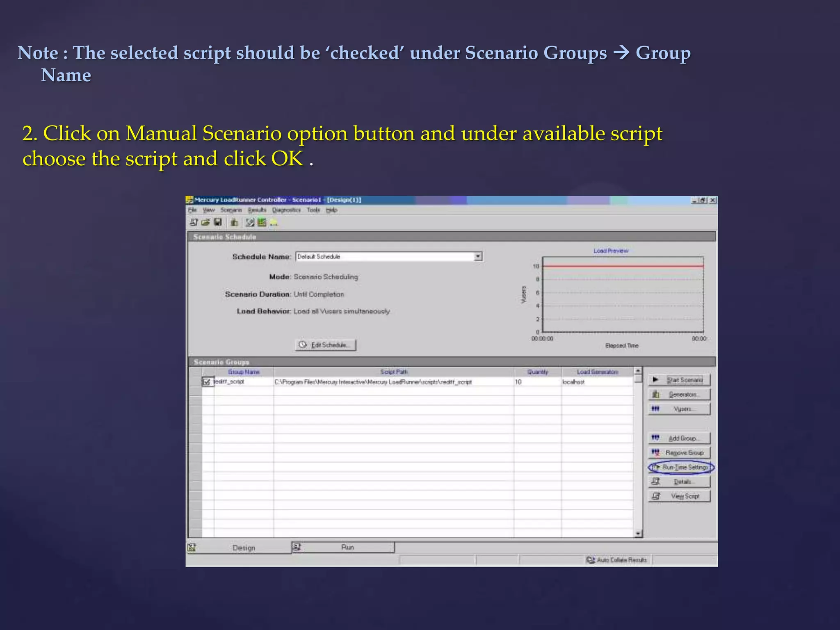The width and height of the screenshot is (840, 630).
Task: Click the Load Preview graph area
Action: 623,294
